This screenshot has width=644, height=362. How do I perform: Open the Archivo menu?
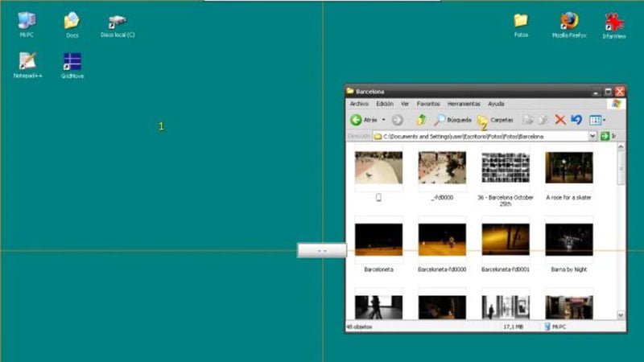pyautogui.click(x=359, y=104)
